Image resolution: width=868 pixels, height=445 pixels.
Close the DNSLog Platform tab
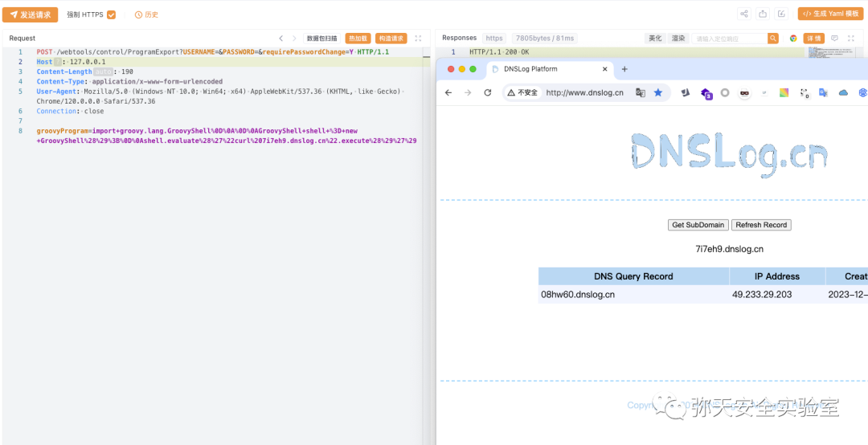605,69
